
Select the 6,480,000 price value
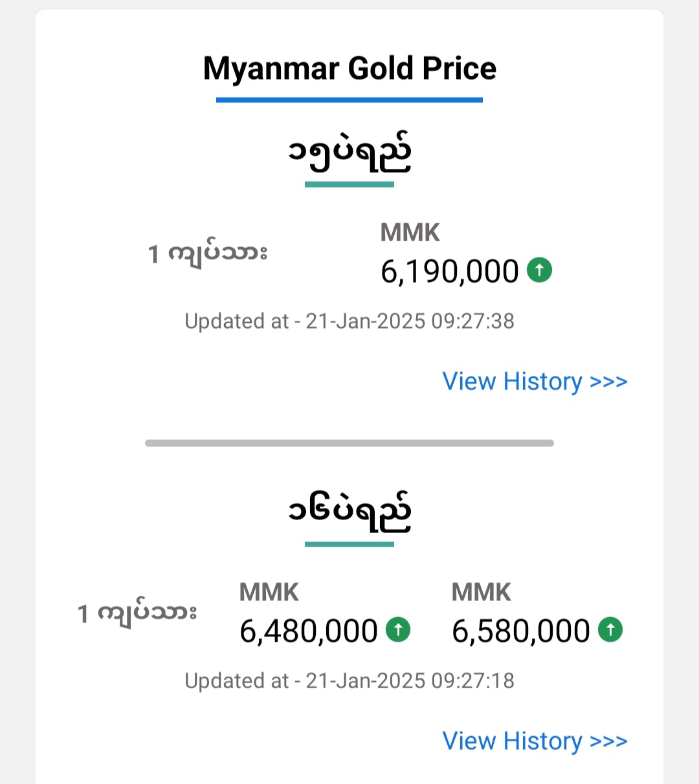pyautogui.click(x=309, y=631)
